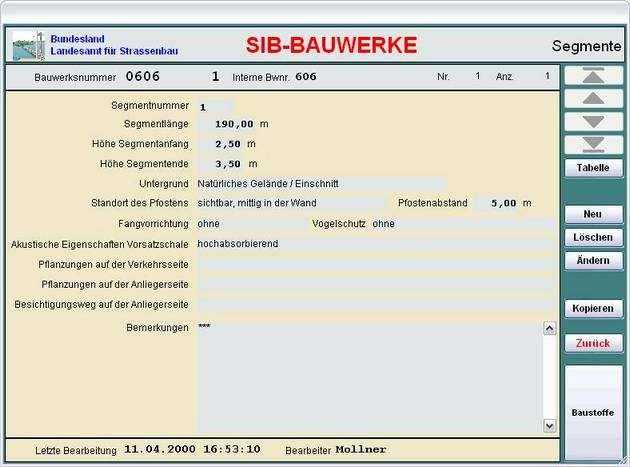Click Bauwerksnummer value 0606

click(x=143, y=76)
